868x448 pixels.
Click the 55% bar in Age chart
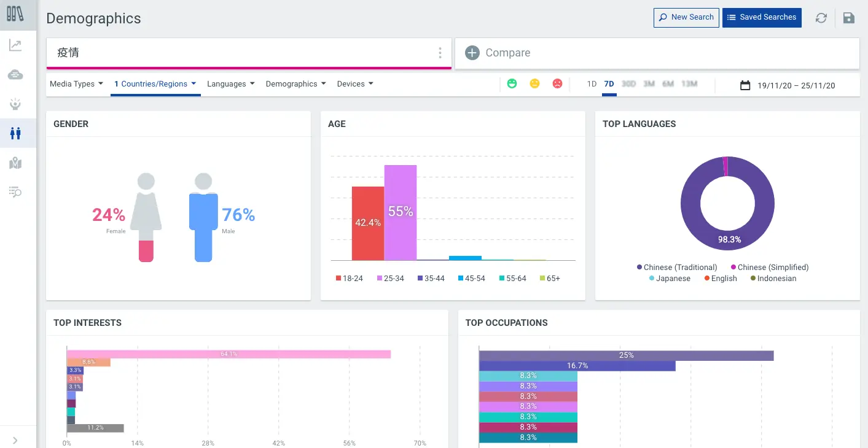[x=401, y=213]
